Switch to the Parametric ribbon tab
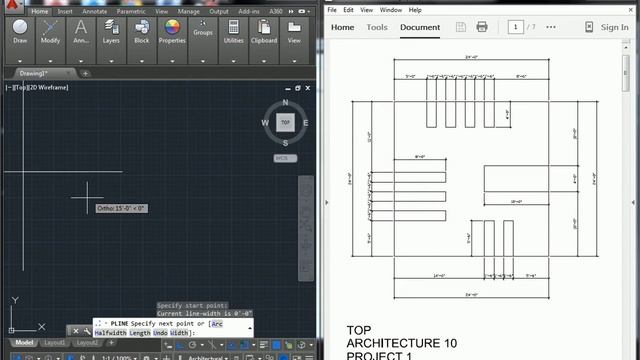Screen dimensions: 640x360 point(131,11)
